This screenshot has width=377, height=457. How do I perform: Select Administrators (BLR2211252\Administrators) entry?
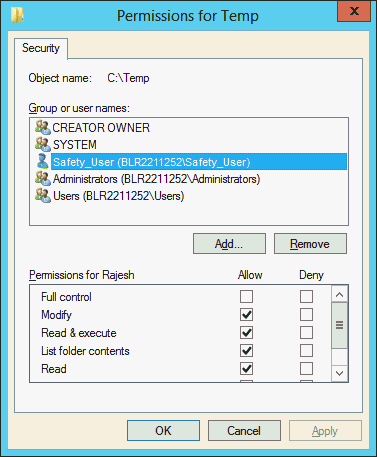[157, 179]
